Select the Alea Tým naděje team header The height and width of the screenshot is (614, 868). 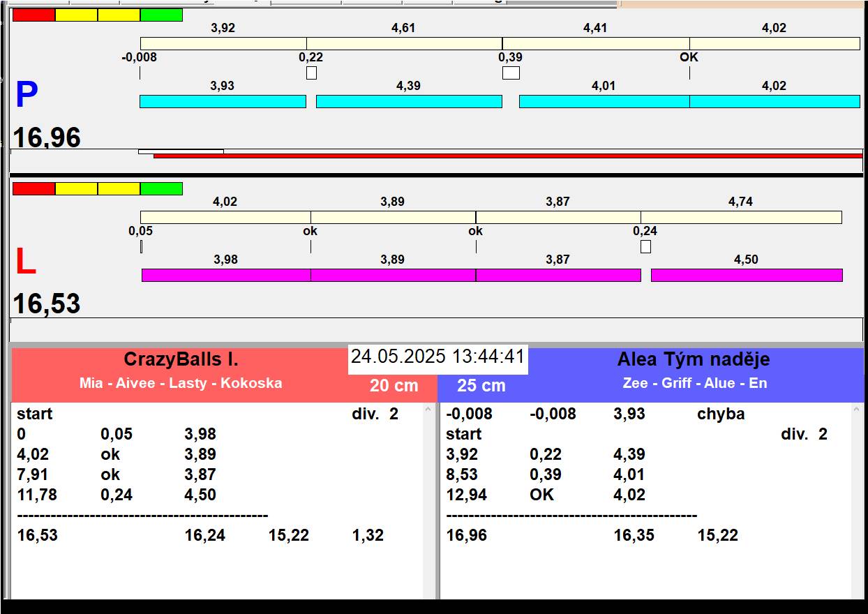pos(694,359)
